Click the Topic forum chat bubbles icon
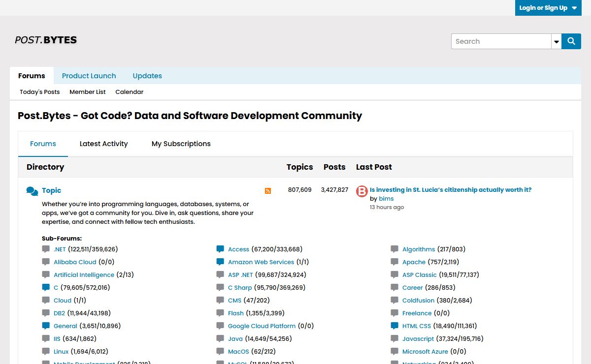Image resolution: width=591 pixels, height=364 pixels. (x=32, y=191)
